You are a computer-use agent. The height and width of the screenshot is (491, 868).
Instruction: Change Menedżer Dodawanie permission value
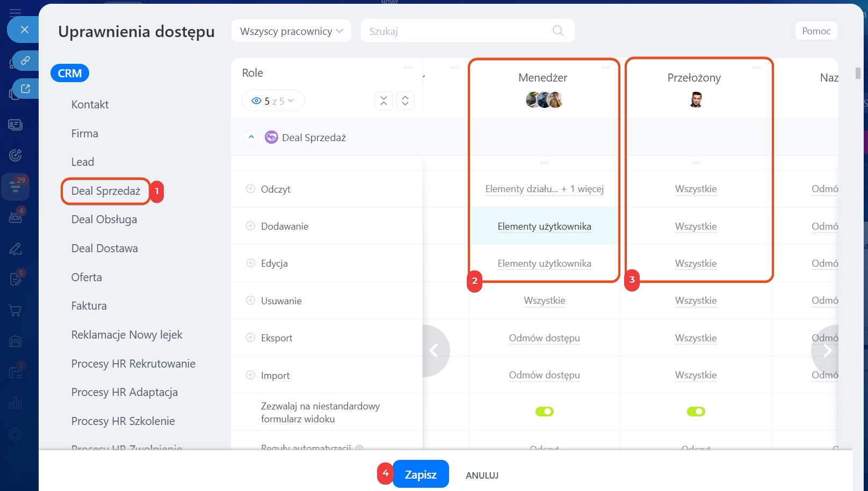pyautogui.click(x=544, y=226)
